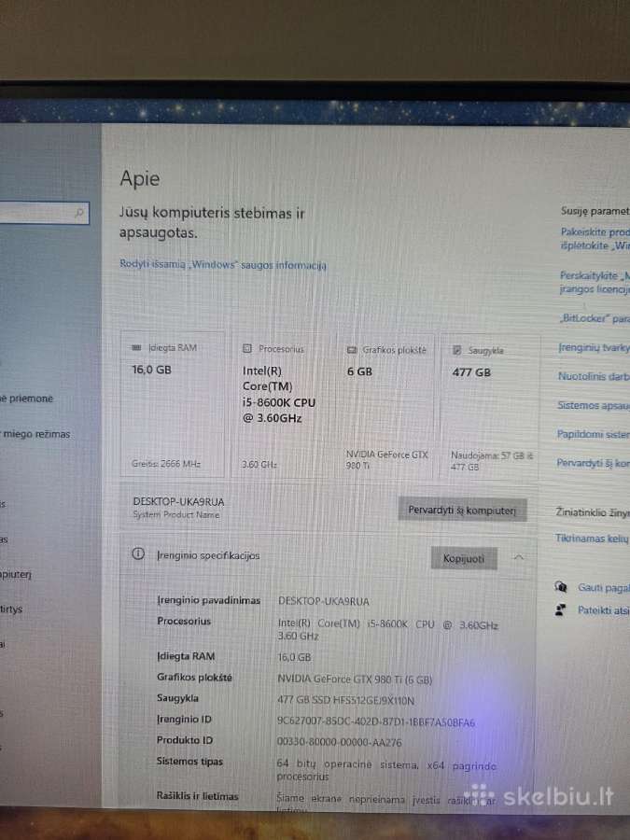Select sidebar item 'miego režimas'
Screen dimensions: 630x840
click(35, 434)
